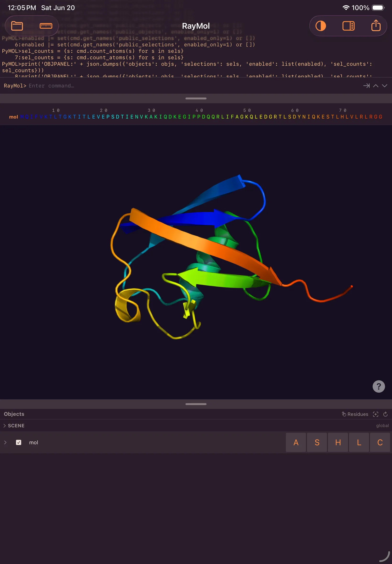Select the mol label in sequence viewer

click(x=14, y=117)
